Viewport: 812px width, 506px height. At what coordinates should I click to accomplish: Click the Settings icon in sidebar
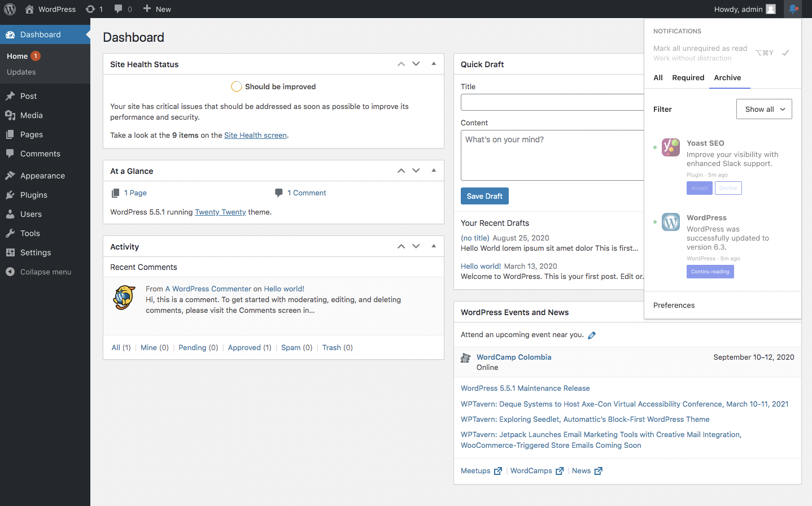10,252
